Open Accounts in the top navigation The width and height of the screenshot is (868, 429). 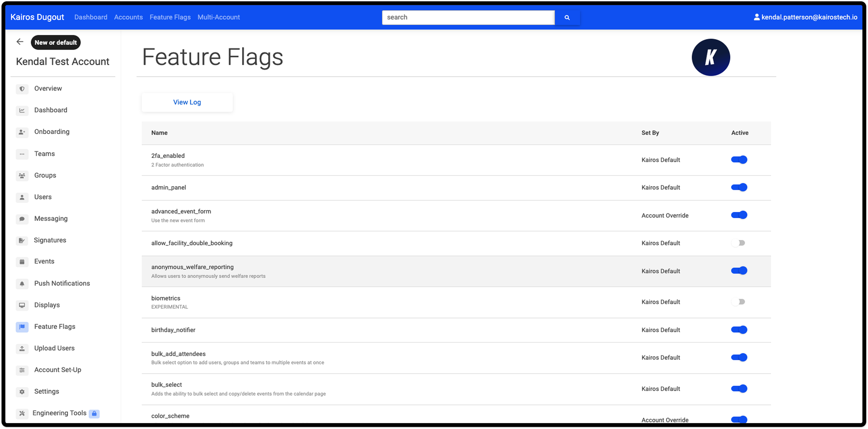pos(128,17)
